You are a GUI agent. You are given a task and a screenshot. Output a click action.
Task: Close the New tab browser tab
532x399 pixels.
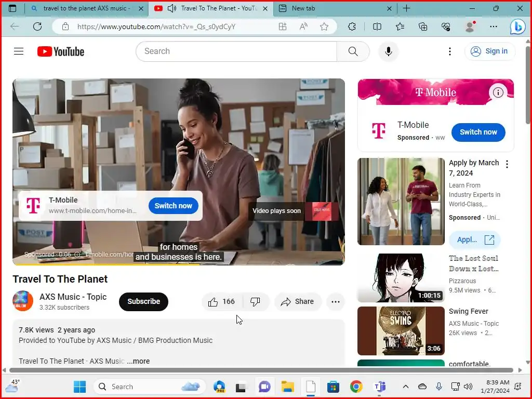point(390,8)
